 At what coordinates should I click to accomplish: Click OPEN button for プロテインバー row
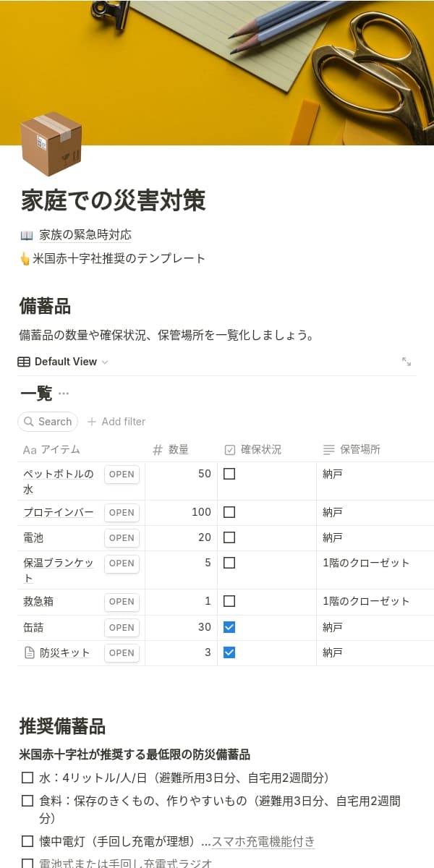(x=122, y=513)
